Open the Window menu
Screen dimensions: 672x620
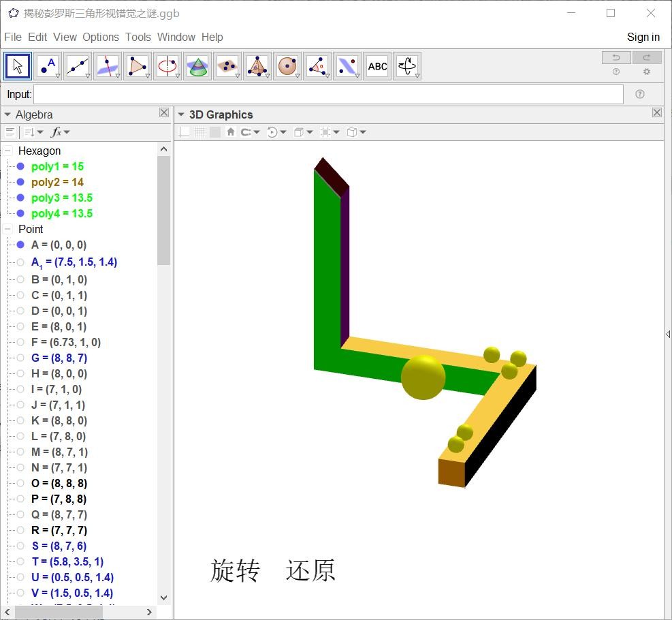point(176,37)
